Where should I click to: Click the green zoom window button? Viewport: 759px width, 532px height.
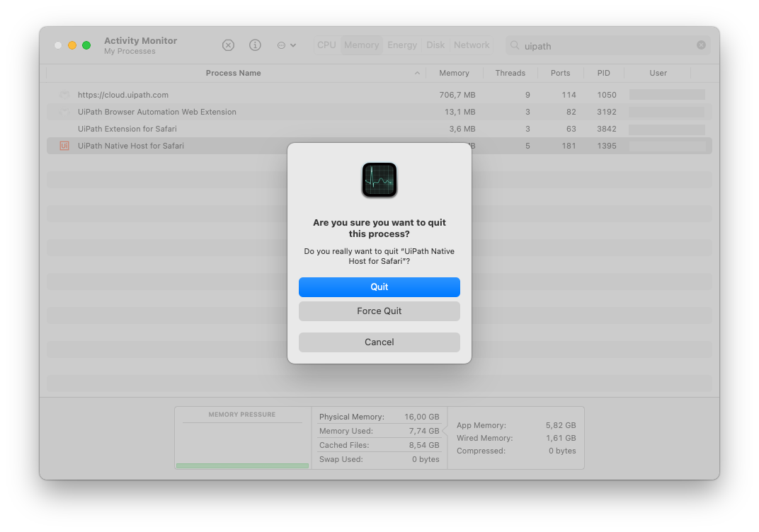pyautogui.click(x=86, y=45)
